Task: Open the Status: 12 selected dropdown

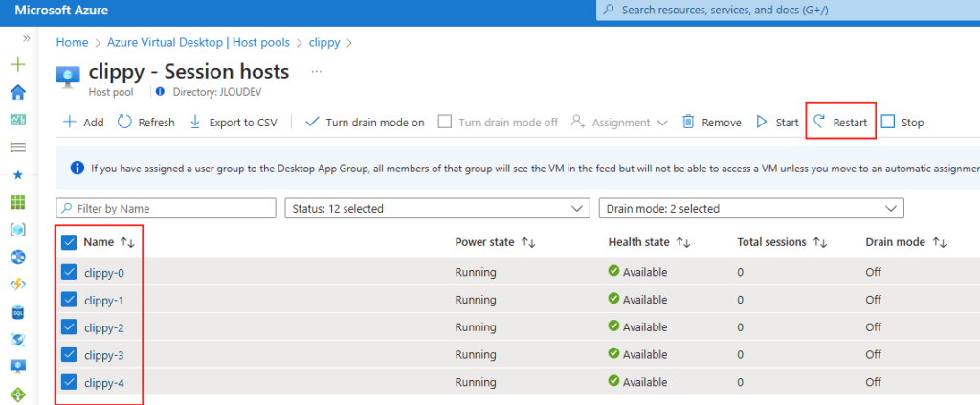Action: 436,208
